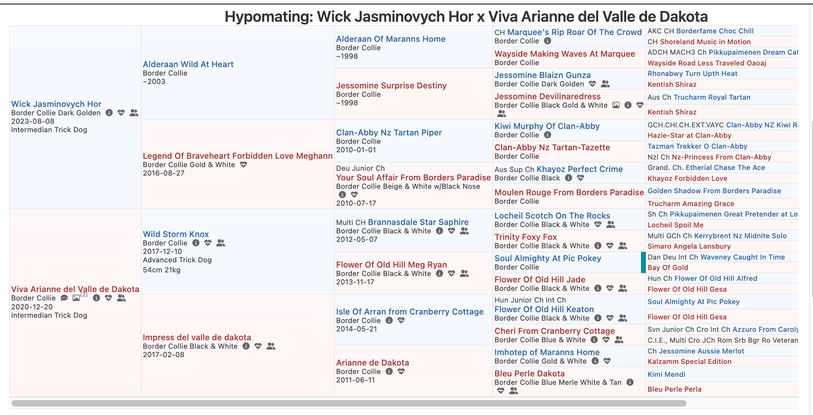Open Legend Of Braveheart Forbidden Love Meghann link
This screenshot has height=415, width=813.
238,156
